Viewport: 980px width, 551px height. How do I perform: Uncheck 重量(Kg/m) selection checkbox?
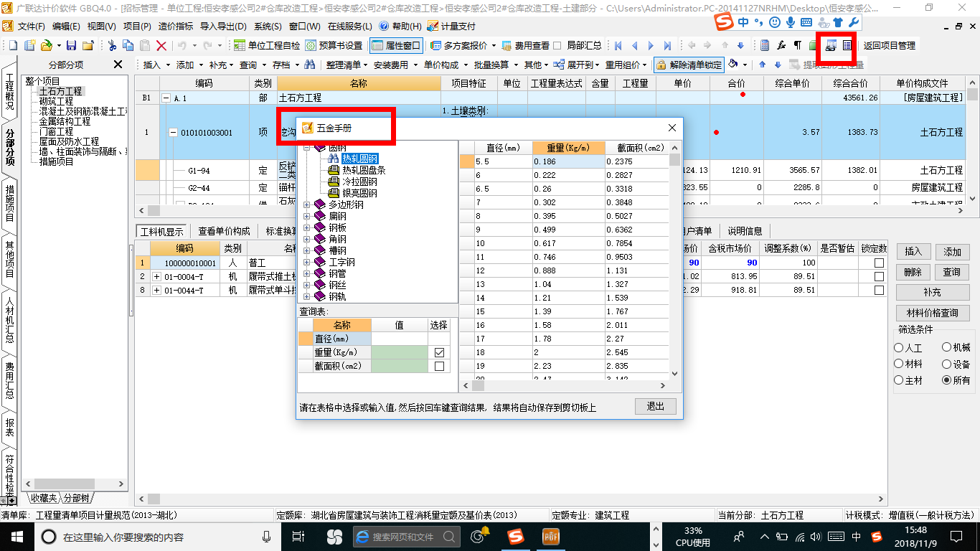(x=439, y=352)
